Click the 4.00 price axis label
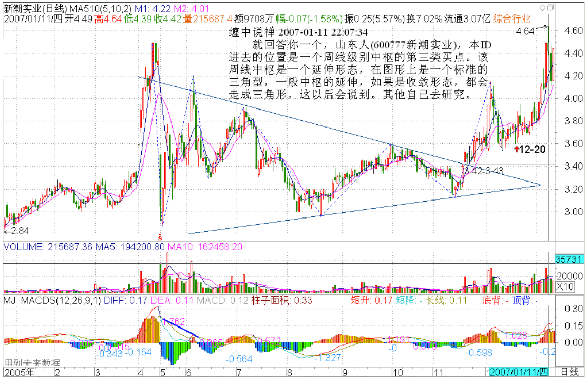Viewport: 588px width, 381px height. coord(574,99)
